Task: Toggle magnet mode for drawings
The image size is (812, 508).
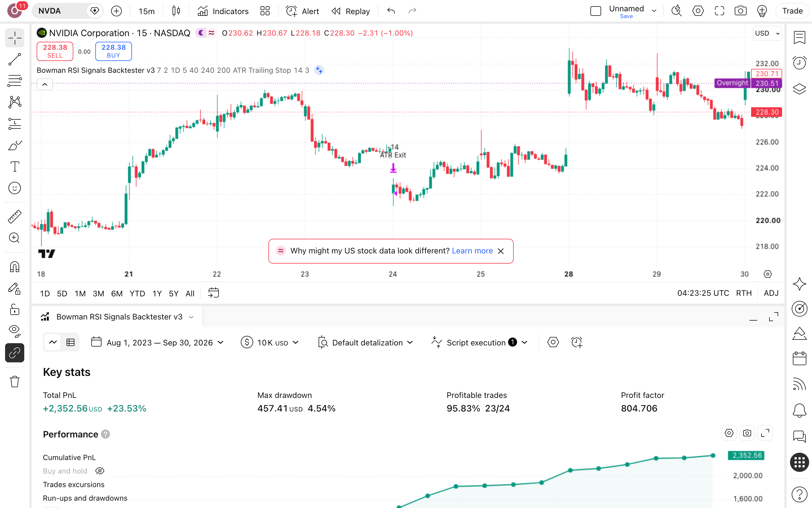Action: point(15,267)
